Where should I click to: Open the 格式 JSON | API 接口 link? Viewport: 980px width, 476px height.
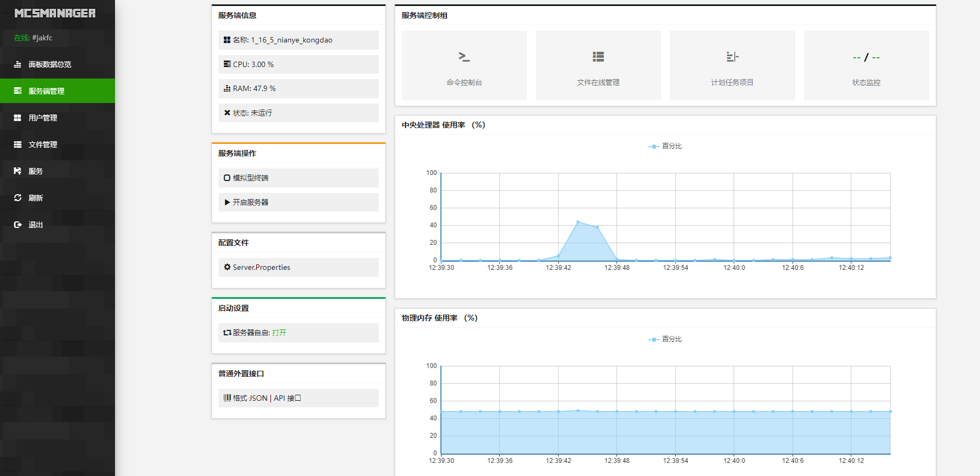pyautogui.click(x=299, y=398)
